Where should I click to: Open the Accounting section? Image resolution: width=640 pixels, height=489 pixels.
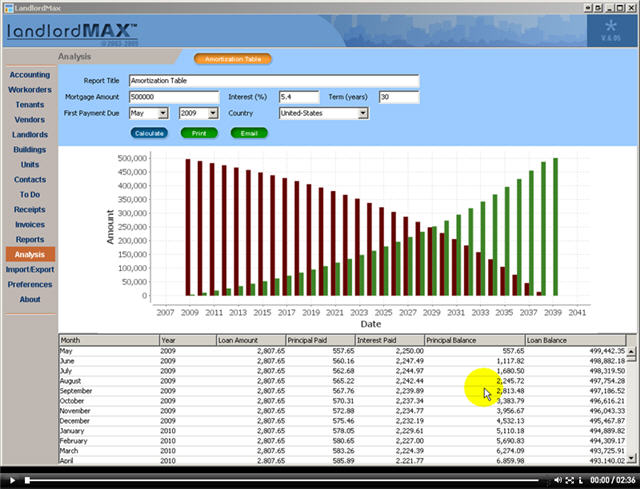(x=30, y=75)
